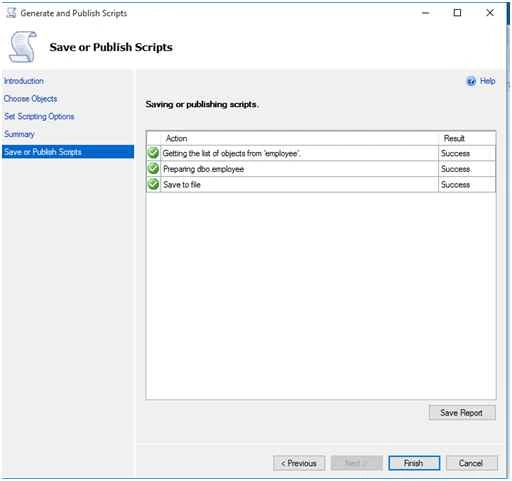The height and width of the screenshot is (481, 512).
Task: Click the blue Help question mark icon
Action: [x=471, y=81]
